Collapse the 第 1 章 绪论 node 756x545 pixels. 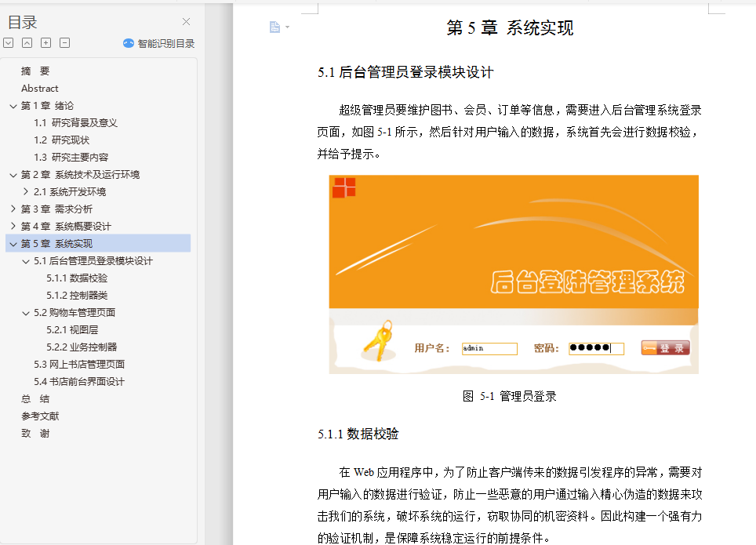pos(13,106)
